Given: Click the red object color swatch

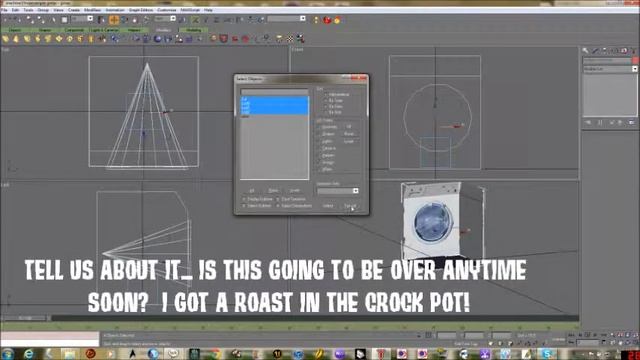Looking at the screenshot, I should (635, 60).
